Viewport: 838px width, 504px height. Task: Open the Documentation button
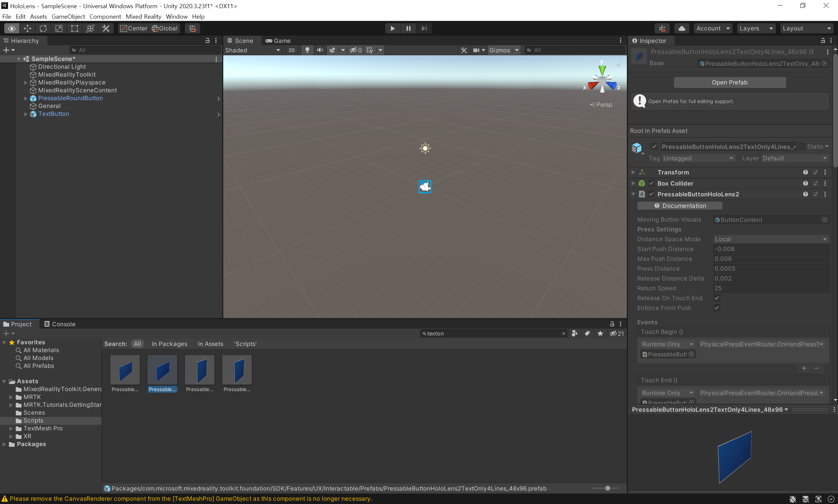point(679,206)
